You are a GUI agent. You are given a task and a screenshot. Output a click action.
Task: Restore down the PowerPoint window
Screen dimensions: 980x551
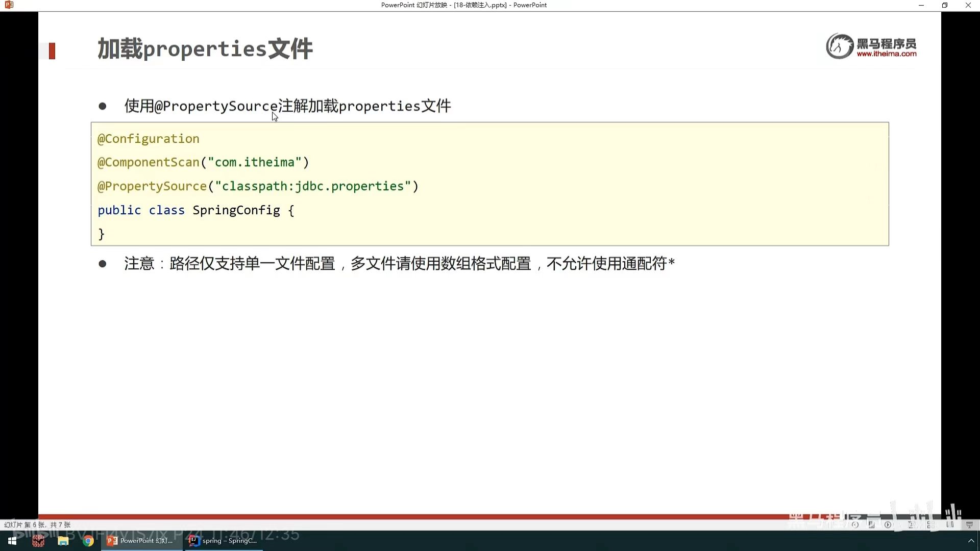(x=944, y=5)
